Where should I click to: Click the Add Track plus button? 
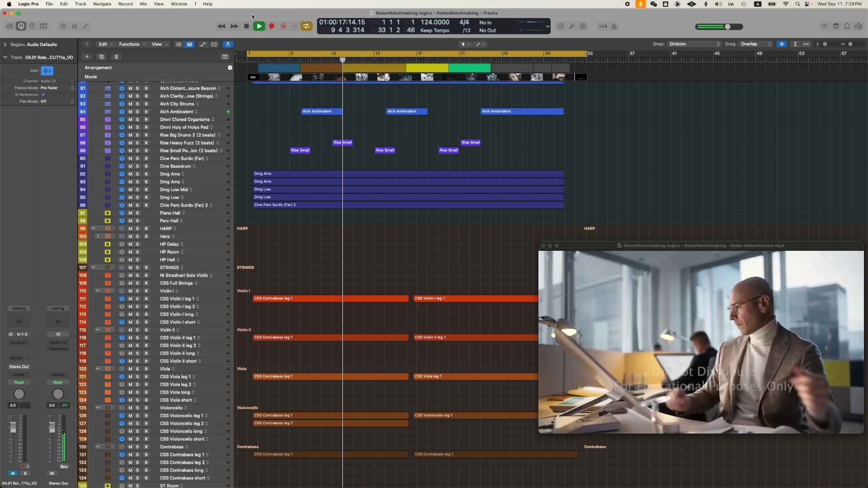(86, 56)
